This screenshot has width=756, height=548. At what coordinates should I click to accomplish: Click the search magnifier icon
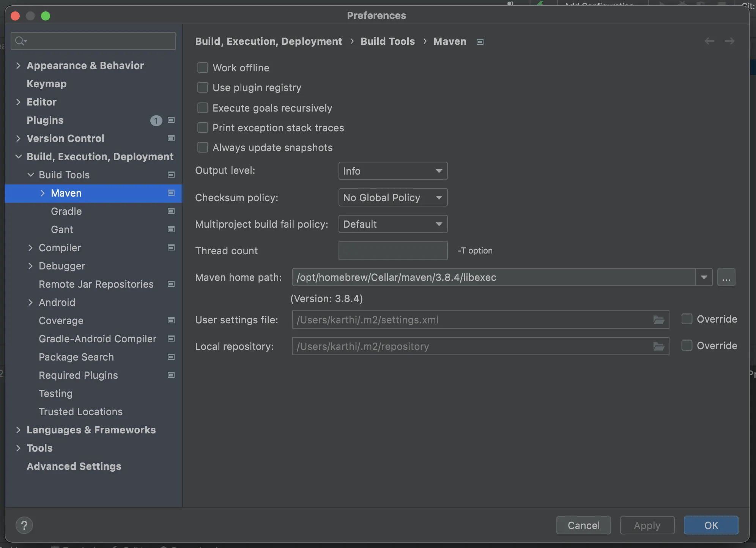(20, 41)
